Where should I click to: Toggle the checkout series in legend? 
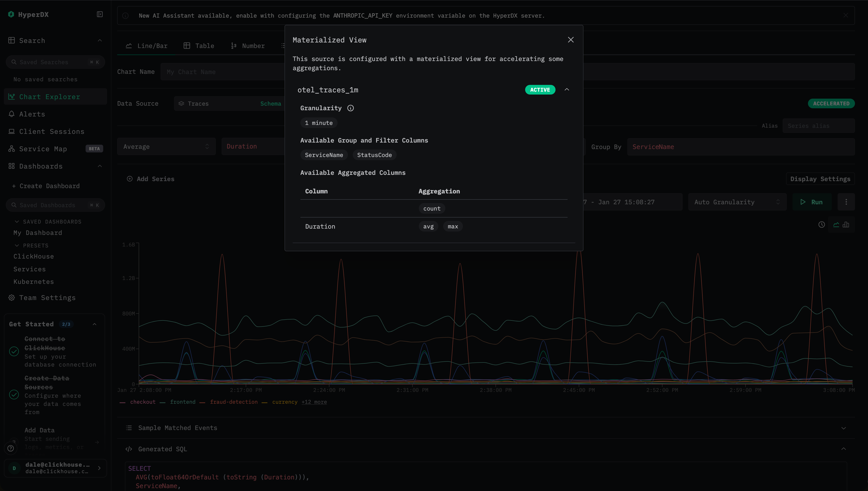click(142, 402)
